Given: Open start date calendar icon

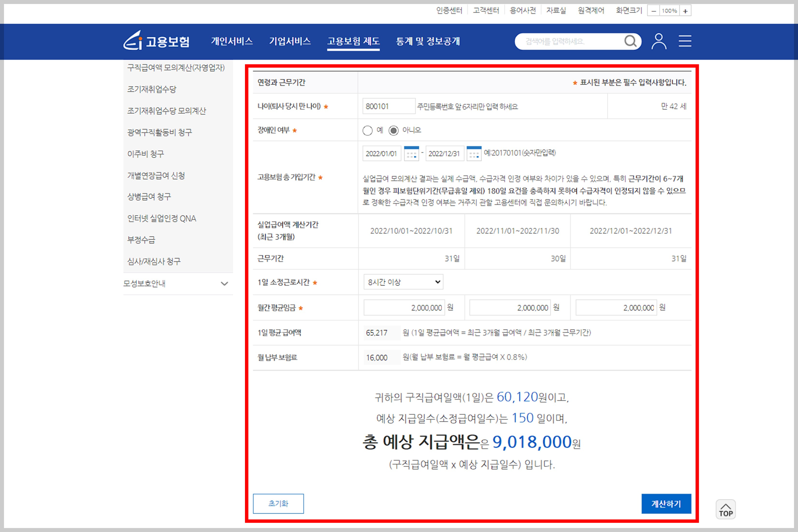Looking at the screenshot, I should coord(411,153).
